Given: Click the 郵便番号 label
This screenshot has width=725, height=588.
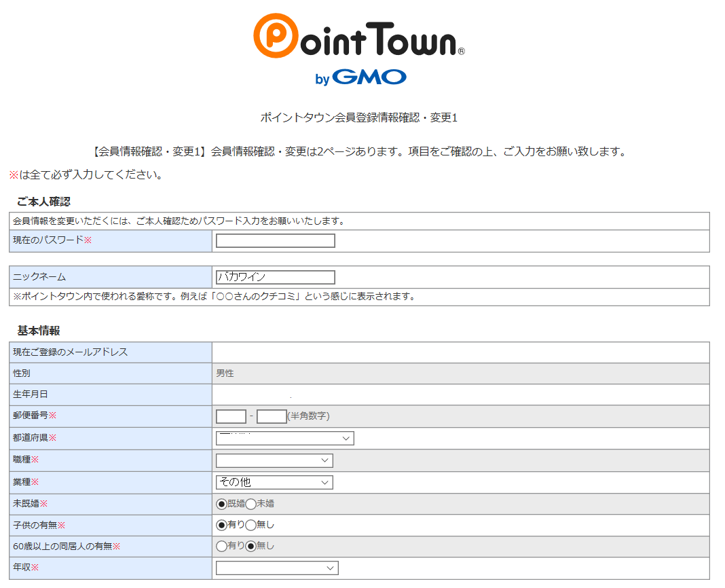Looking at the screenshot, I should pyautogui.click(x=35, y=416).
